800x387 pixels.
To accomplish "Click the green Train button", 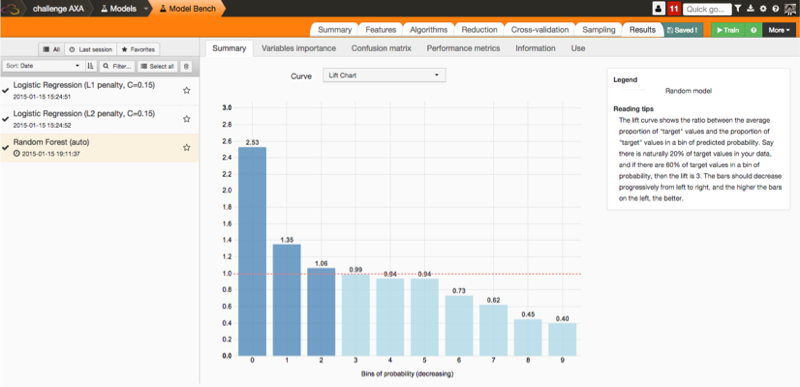I will coord(728,30).
